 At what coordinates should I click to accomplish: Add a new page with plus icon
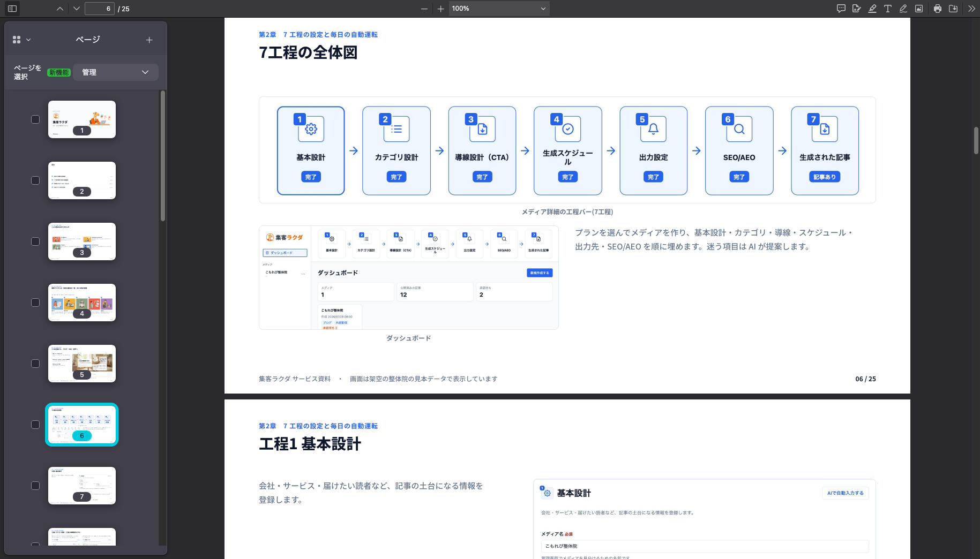[x=149, y=40]
